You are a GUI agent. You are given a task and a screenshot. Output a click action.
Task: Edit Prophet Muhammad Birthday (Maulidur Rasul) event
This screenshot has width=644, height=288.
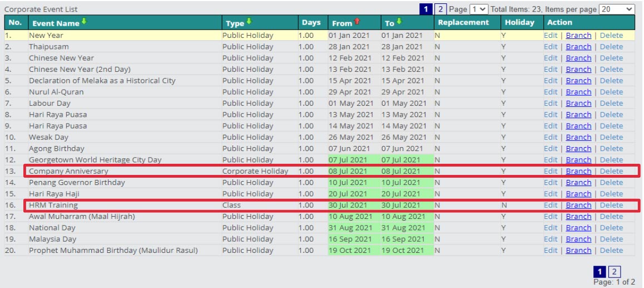pyautogui.click(x=551, y=250)
